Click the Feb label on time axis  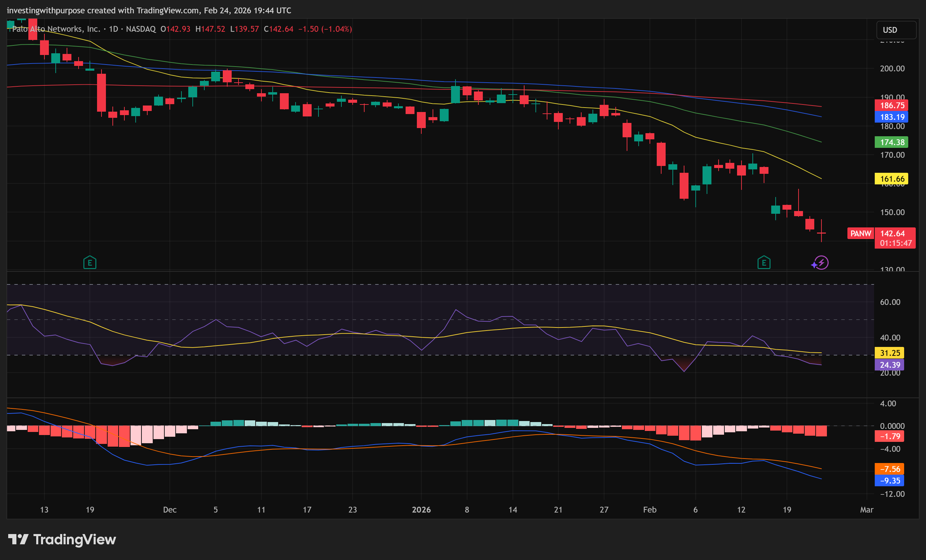650,510
